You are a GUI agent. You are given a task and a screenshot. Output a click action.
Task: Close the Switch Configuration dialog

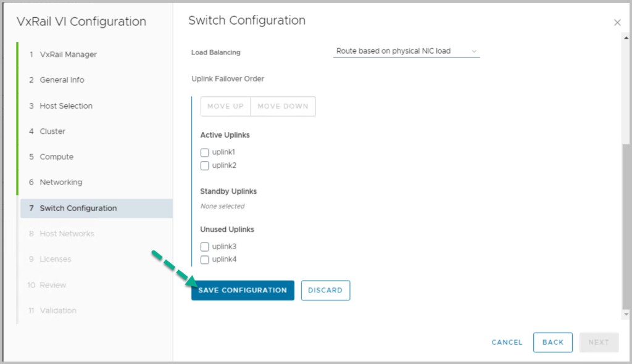coord(617,23)
